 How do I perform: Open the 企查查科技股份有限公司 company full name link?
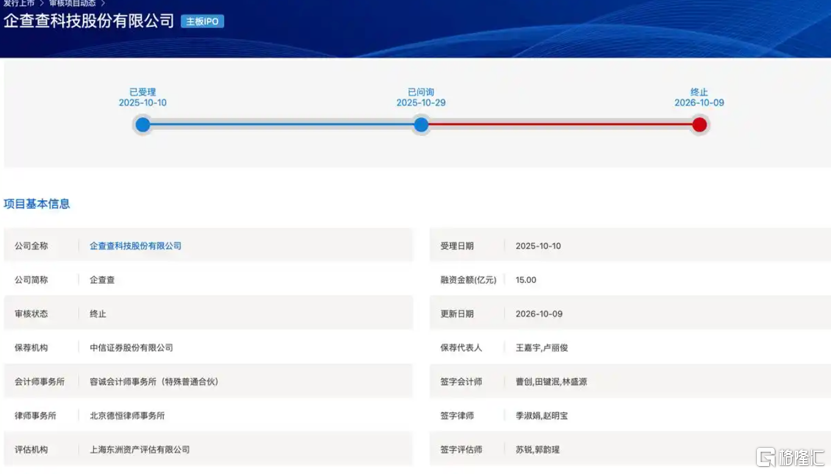click(x=136, y=246)
